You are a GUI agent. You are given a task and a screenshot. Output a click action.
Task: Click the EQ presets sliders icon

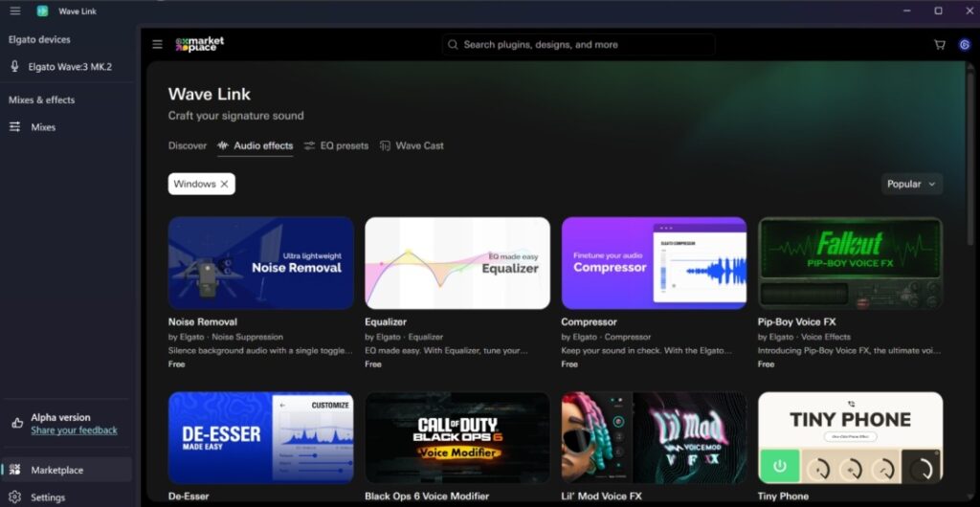click(x=309, y=145)
